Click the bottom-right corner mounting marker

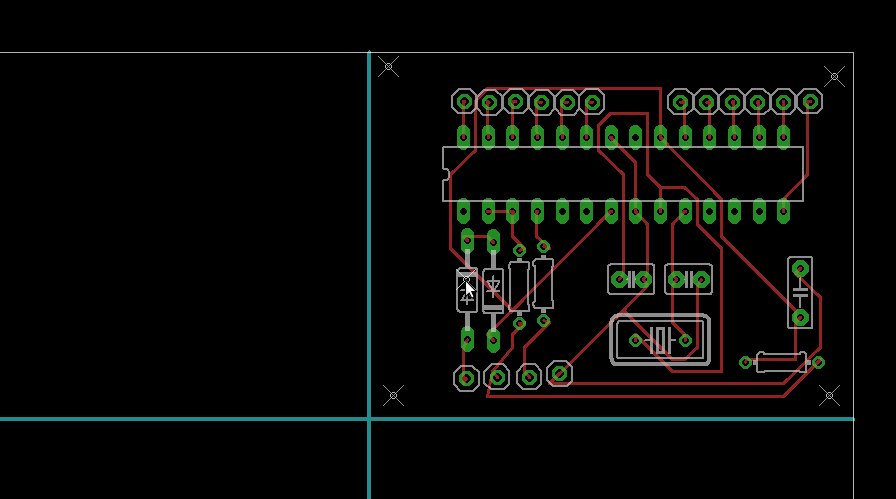[x=829, y=396]
